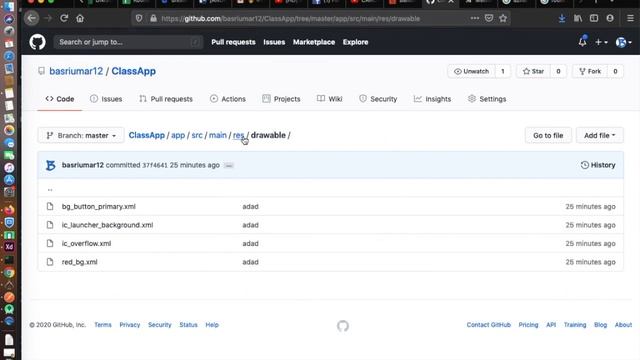Image resolution: width=640 pixels, height=360 pixels.
Task: Open commit author basriumar12 link
Action: 83,165
